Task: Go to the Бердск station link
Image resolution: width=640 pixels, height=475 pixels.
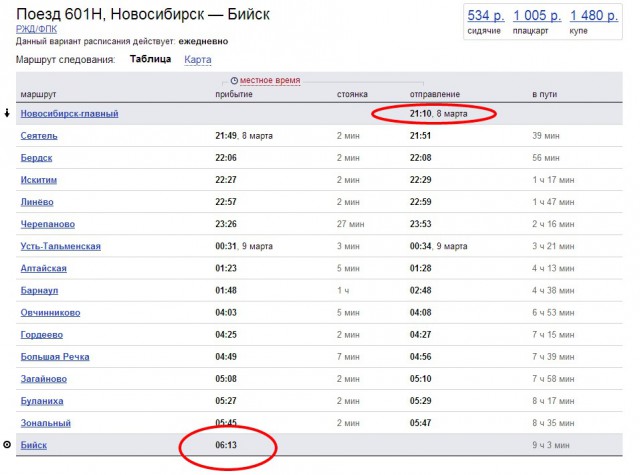Action: click(37, 157)
